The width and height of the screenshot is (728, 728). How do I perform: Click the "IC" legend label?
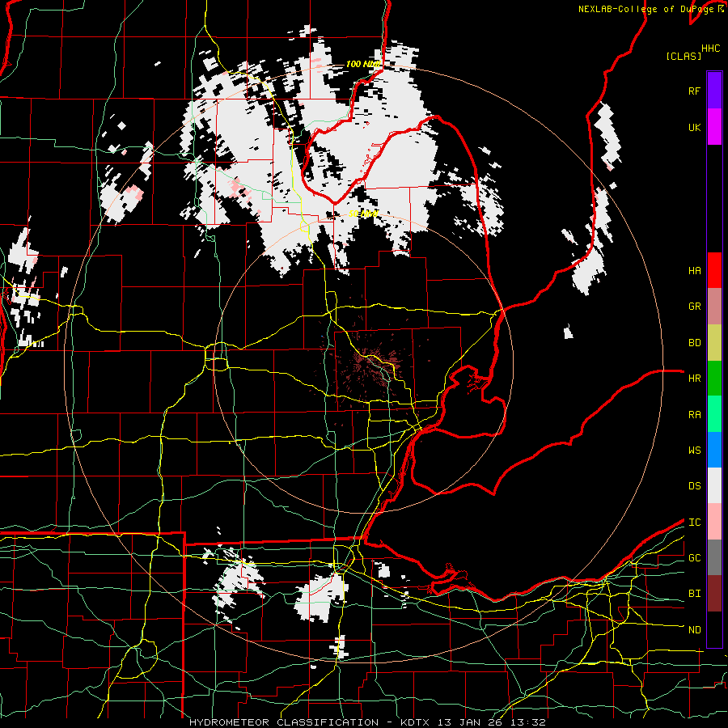coord(694,523)
